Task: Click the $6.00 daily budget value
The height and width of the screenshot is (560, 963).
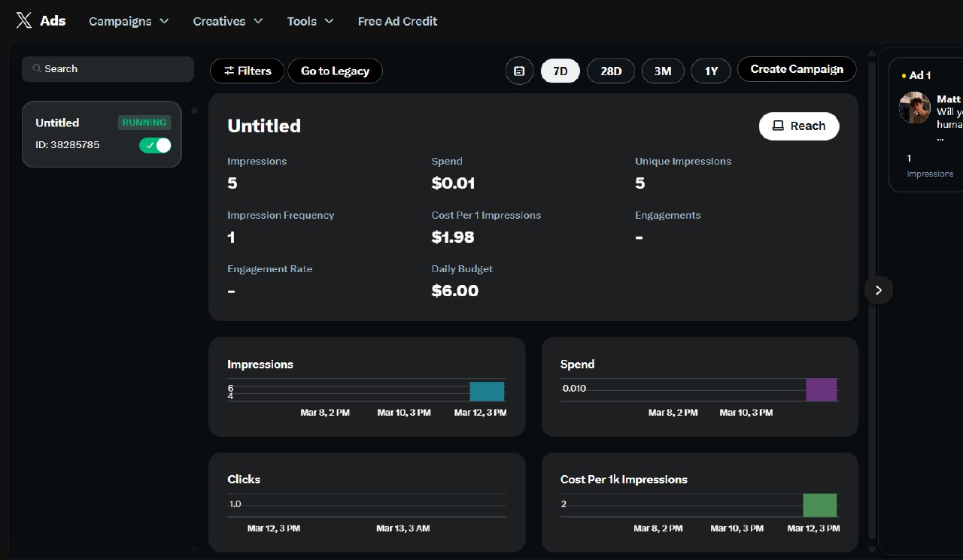Action: click(x=455, y=291)
